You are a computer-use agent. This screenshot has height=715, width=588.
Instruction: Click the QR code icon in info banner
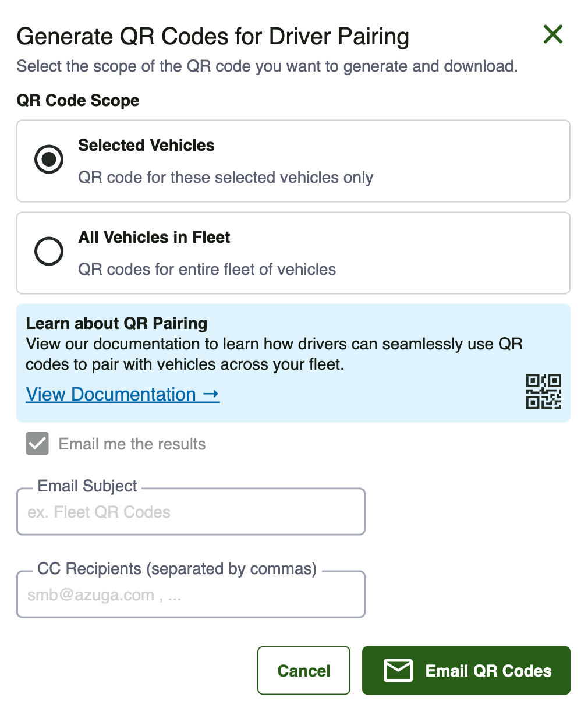(544, 391)
